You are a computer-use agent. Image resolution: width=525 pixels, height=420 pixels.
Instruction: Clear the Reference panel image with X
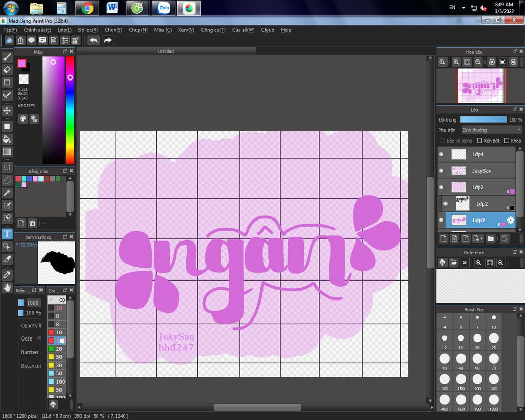465,263
